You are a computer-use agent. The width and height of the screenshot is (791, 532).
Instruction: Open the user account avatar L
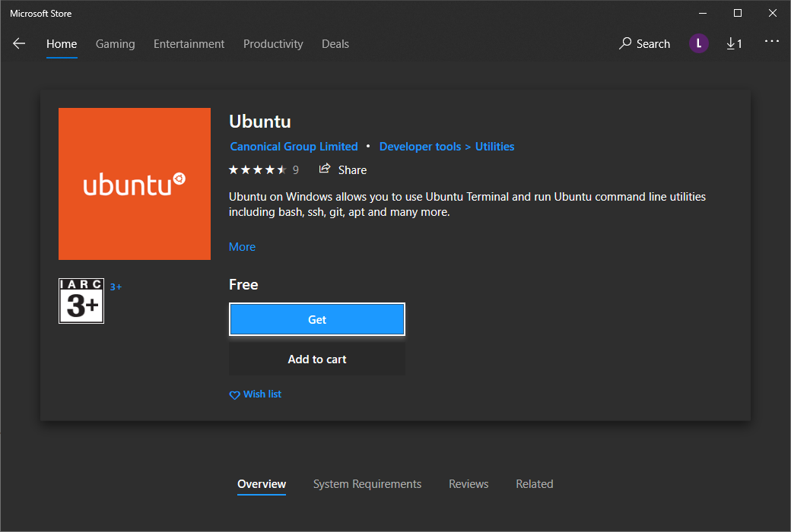click(698, 43)
